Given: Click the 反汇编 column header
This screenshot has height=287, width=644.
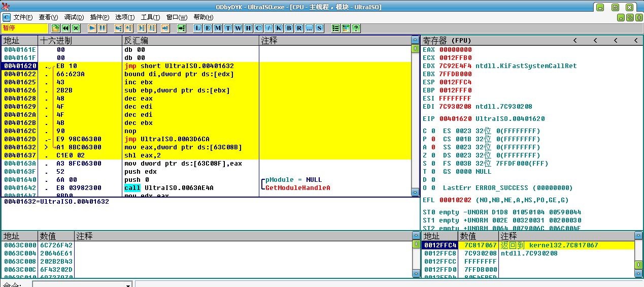Looking at the screenshot, I should click(191, 41).
